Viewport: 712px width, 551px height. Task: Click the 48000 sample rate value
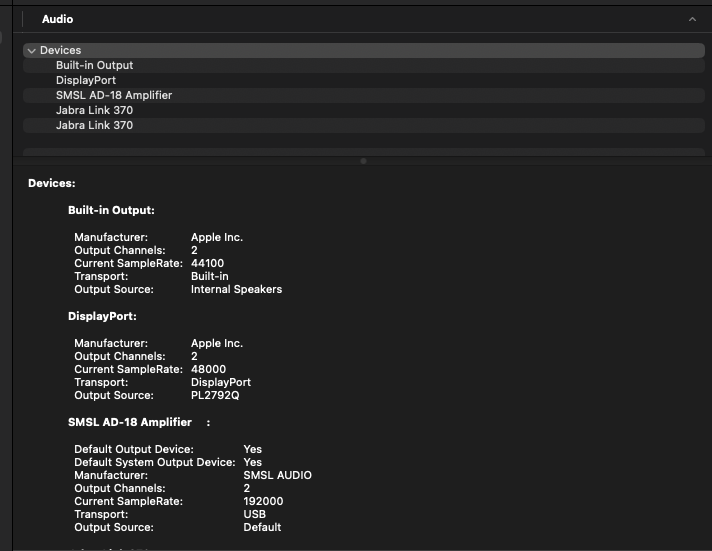[x=208, y=369]
